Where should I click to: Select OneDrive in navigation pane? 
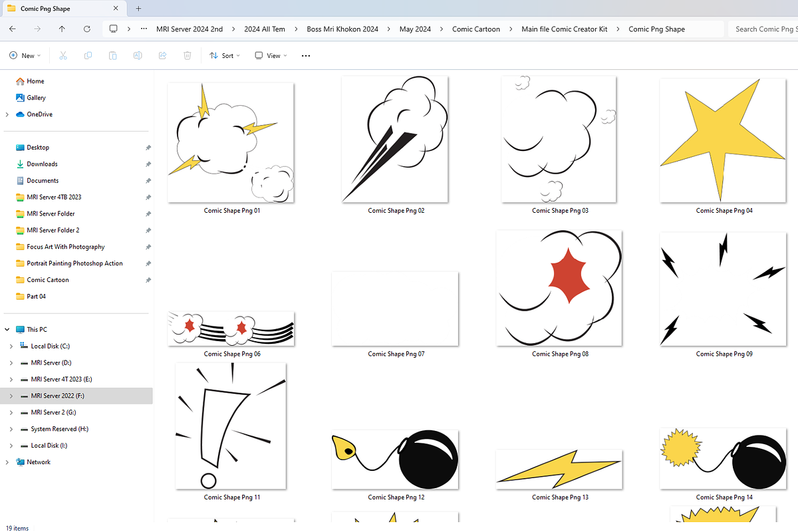33,114
